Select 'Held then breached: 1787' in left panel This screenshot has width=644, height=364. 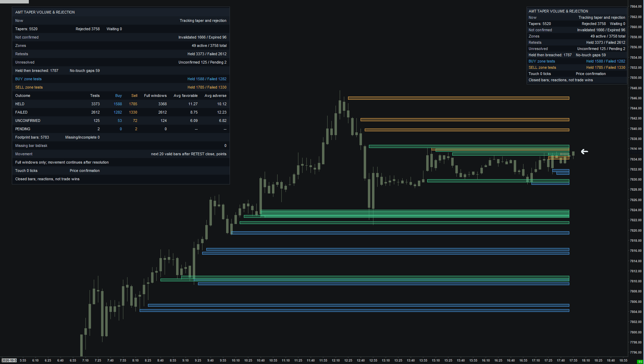tap(37, 71)
